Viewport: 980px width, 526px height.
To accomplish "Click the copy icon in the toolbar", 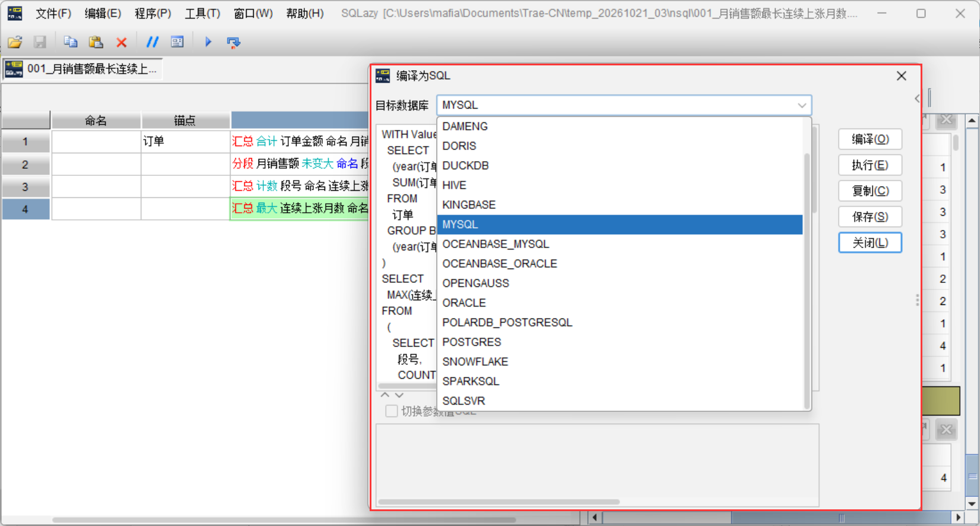I will (x=71, y=42).
